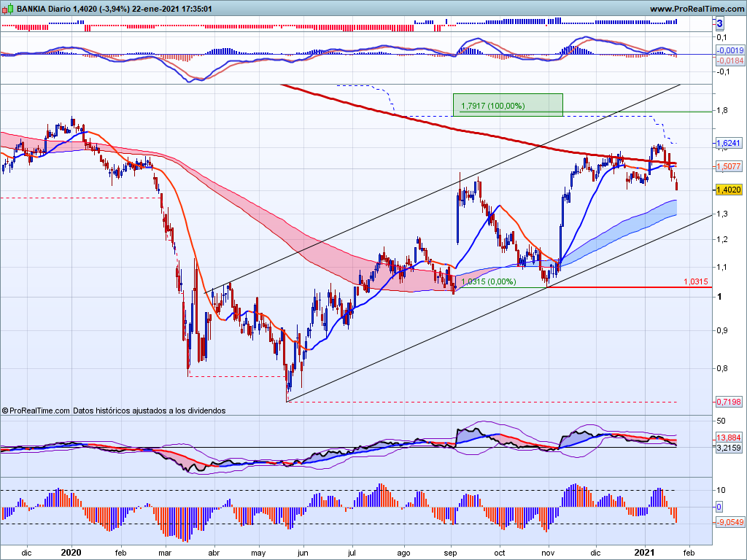Click the candlestick chart icon beside BANKIA title
This screenshot has height=560, width=747.
tap(7, 9)
